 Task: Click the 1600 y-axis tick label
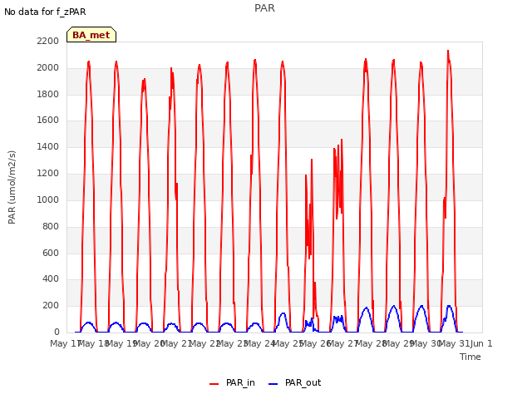click(x=48, y=120)
